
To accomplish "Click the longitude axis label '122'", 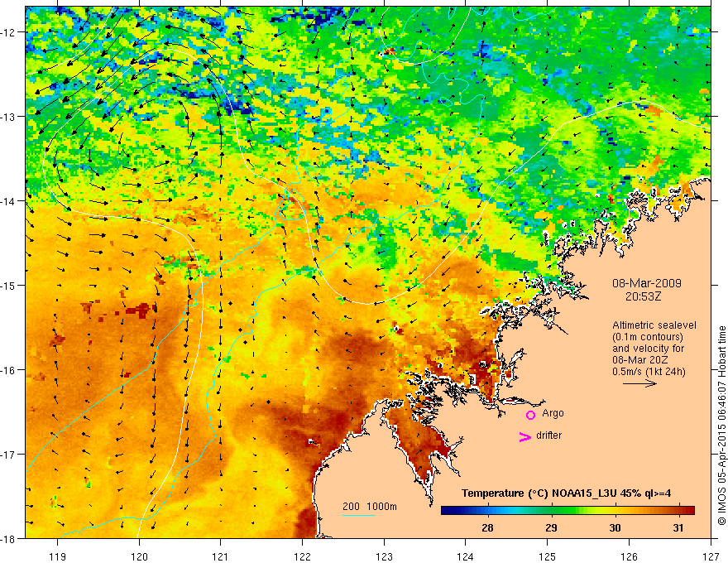I will [x=302, y=556].
